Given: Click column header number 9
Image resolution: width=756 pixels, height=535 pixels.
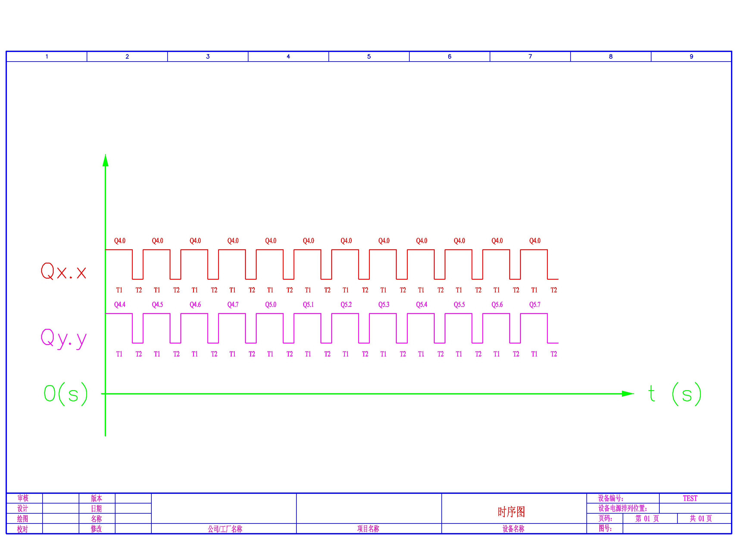Looking at the screenshot, I should point(692,57).
